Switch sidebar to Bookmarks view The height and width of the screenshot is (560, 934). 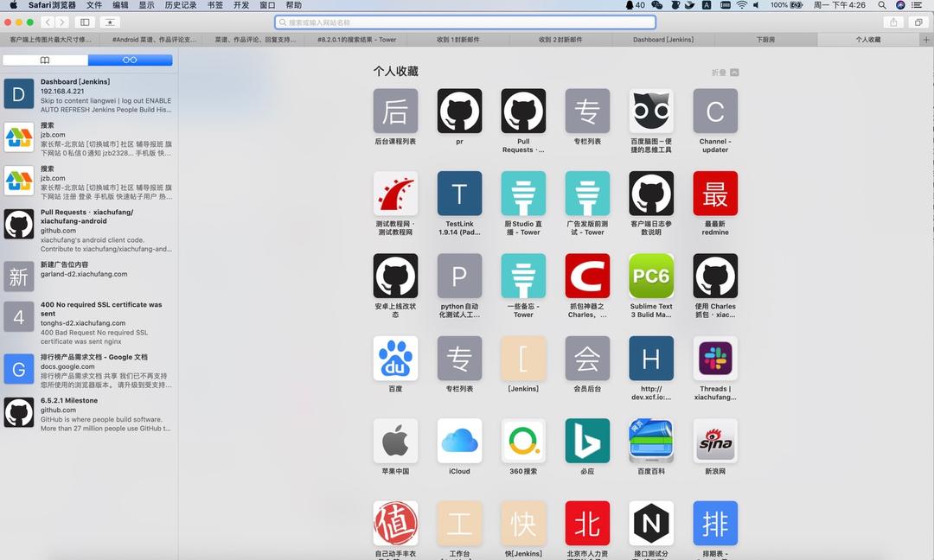coord(45,60)
